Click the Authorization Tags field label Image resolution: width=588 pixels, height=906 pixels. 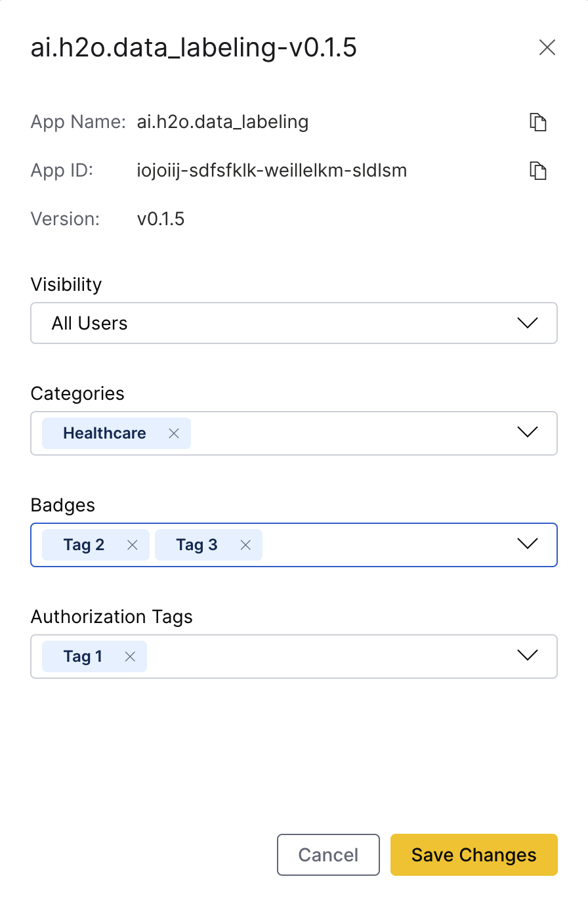coord(112,617)
